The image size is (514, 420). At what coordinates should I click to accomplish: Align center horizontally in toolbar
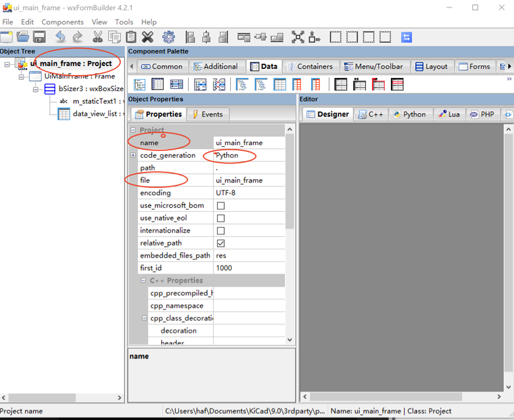tap(206, 37)
